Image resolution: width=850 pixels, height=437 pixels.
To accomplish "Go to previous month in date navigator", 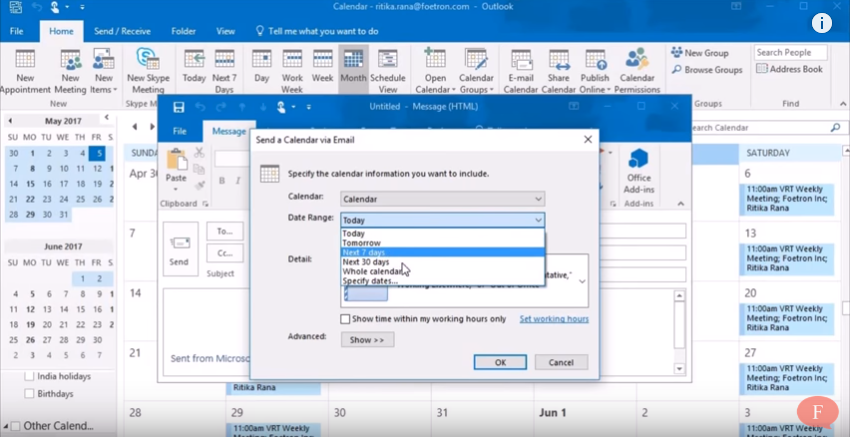I will pos(10,120).
